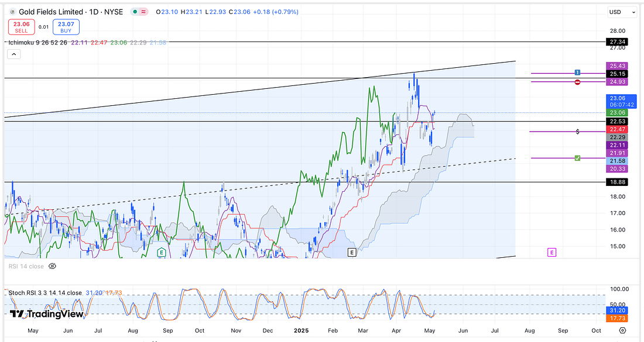Click the Dec label on time axis
The height and width of the screenshot is (342, 644).
(x=268, y=330)
